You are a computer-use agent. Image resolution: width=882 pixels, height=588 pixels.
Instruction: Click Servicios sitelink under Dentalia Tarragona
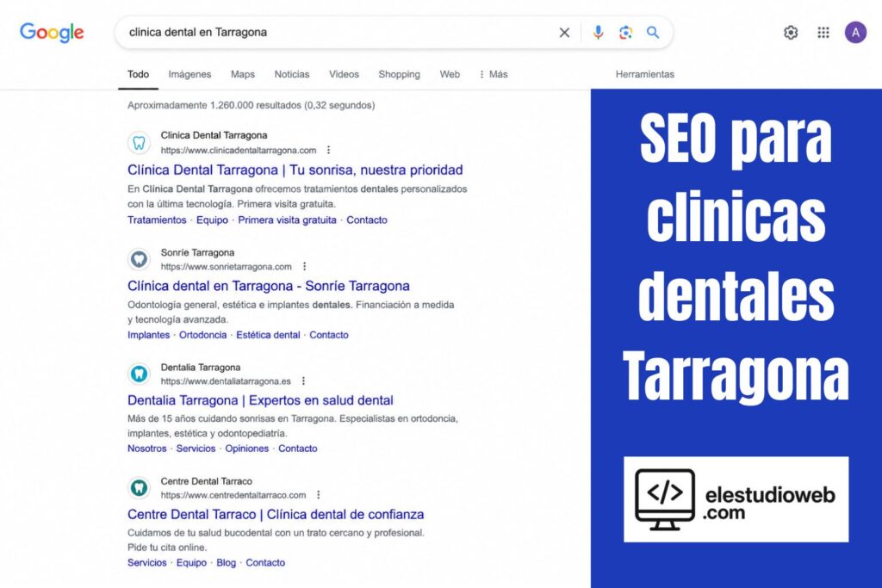(x=196, y=449)
